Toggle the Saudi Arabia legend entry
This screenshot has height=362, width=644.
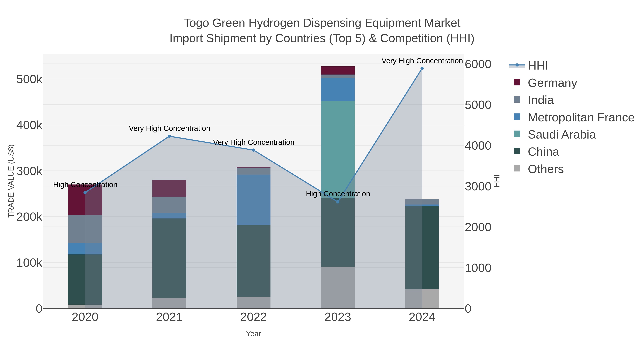click(555, 134)
